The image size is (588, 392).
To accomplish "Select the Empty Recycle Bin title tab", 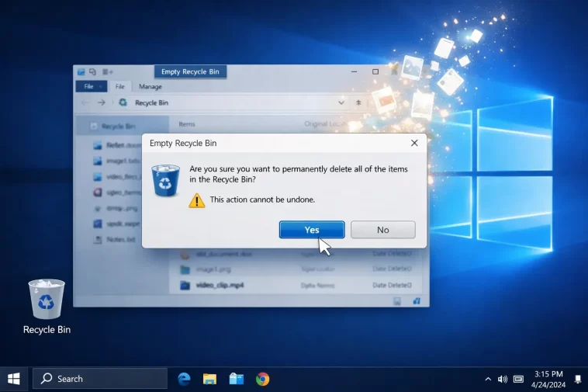I will pos(190,71).
